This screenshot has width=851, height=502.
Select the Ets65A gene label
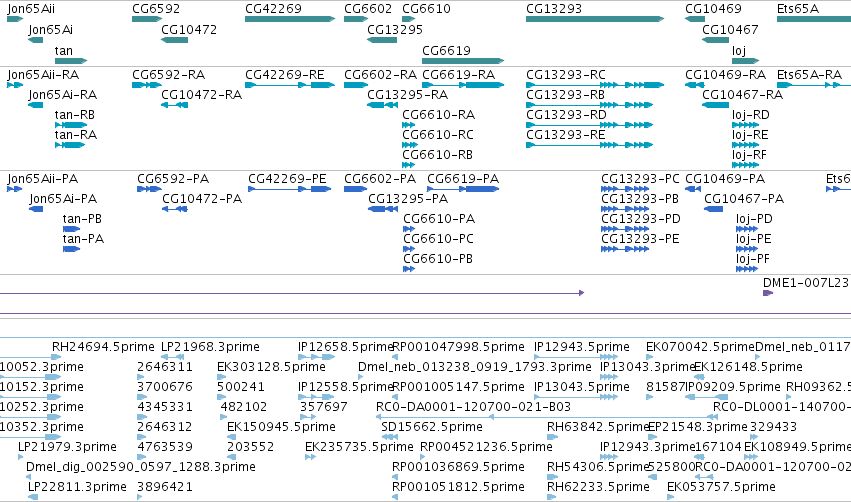(798, 9)
